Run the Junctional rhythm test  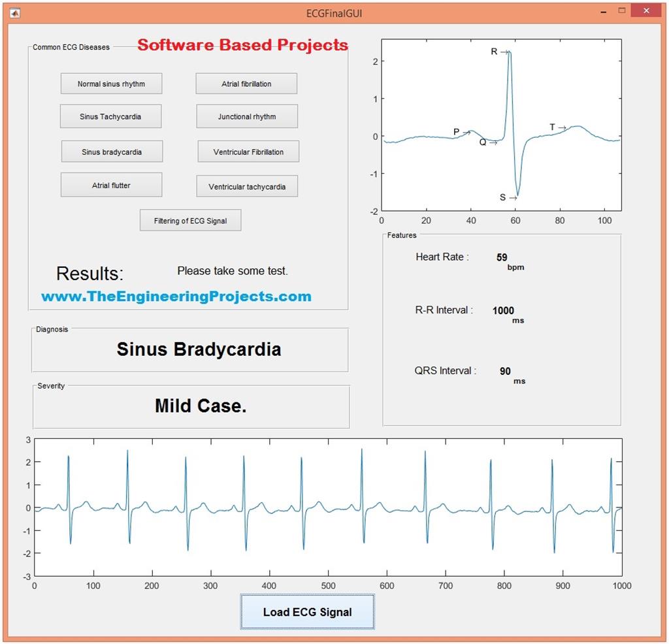246,116
